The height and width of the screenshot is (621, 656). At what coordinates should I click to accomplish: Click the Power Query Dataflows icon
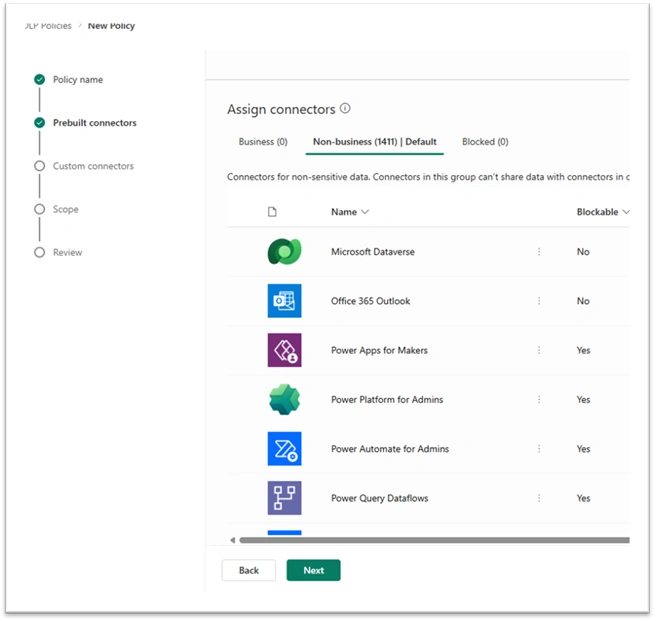284,498
